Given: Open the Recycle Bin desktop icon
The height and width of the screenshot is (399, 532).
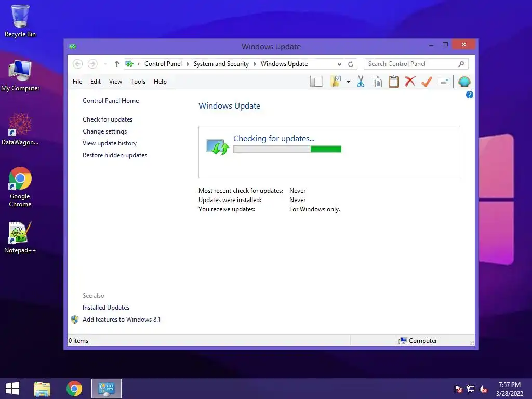Looking at the screenshot, I should [x=20, y=21].
